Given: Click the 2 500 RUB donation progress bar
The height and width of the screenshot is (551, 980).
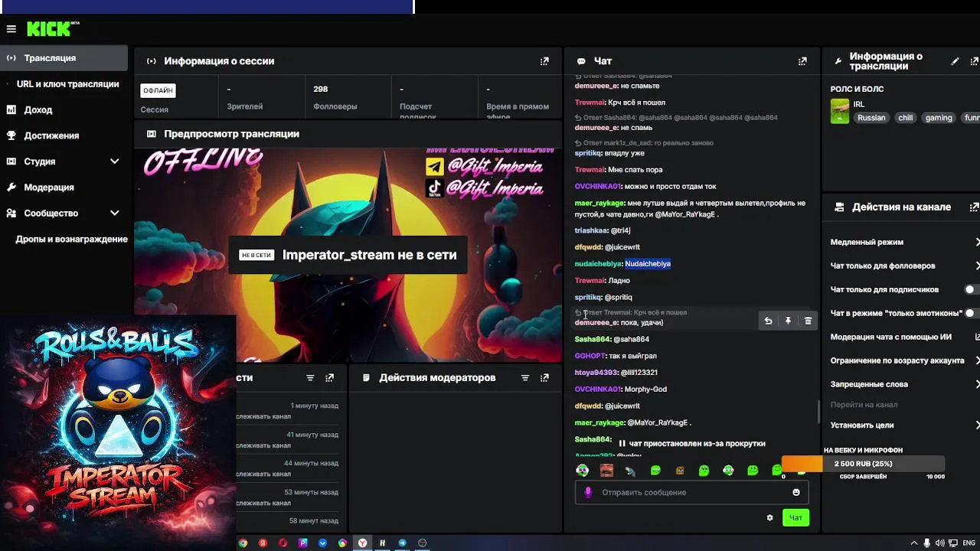Looking at the screenshot, I should (x=863, y=464).
